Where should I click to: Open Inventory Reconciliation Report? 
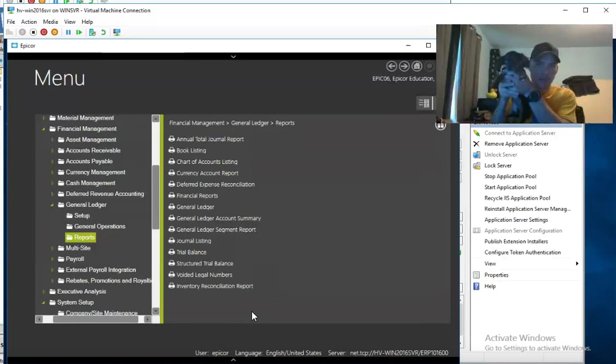pos(215,286)
